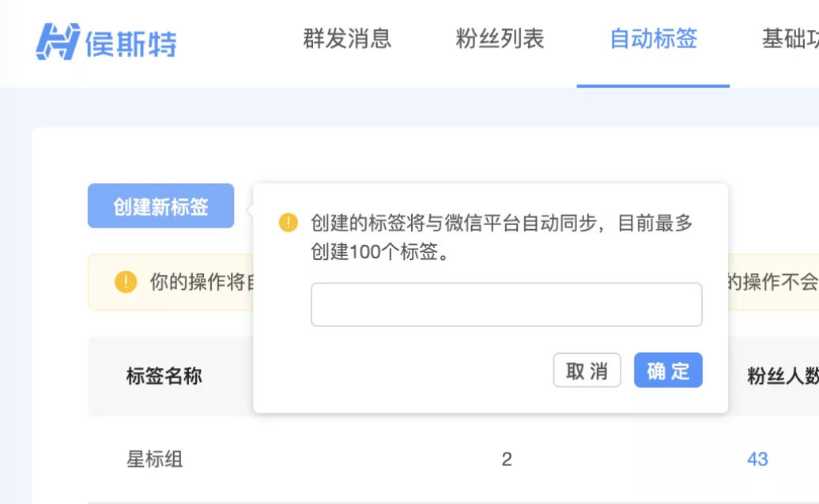Open the 群发消息 tab
The height and width of the screenshot is (504, 819).
[347, 39]
